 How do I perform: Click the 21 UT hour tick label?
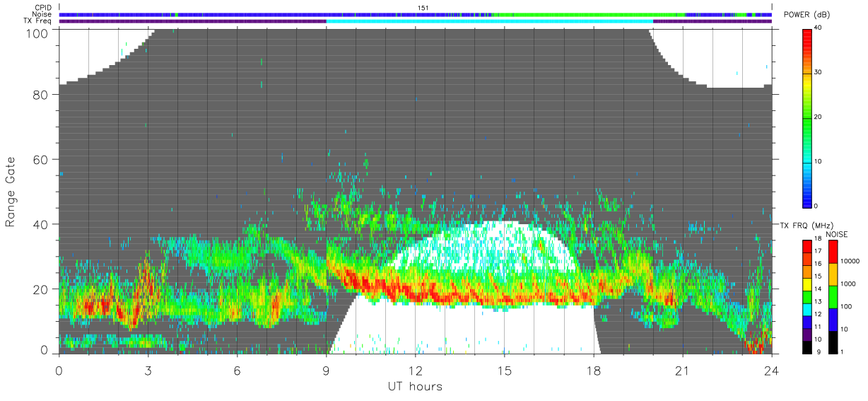click(683, 370)
